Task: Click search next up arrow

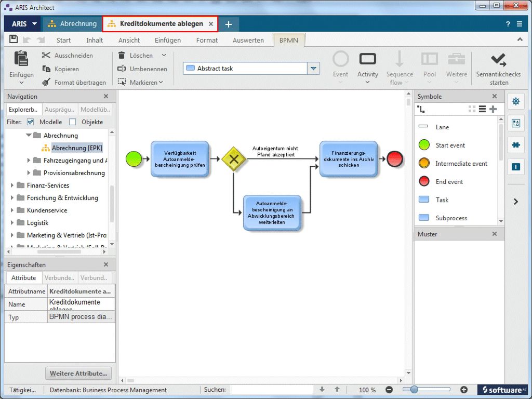Action: 337,390
